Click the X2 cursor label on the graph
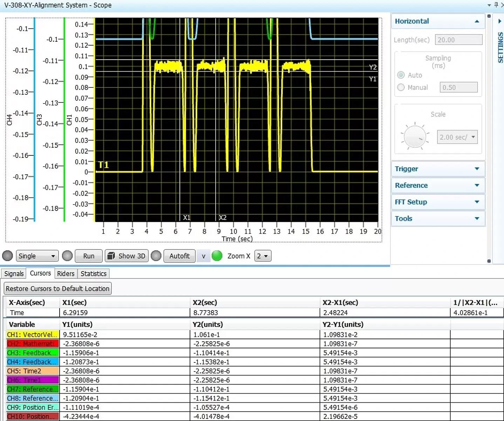Viewport: 504px width, 421px height. click(223, 218)
